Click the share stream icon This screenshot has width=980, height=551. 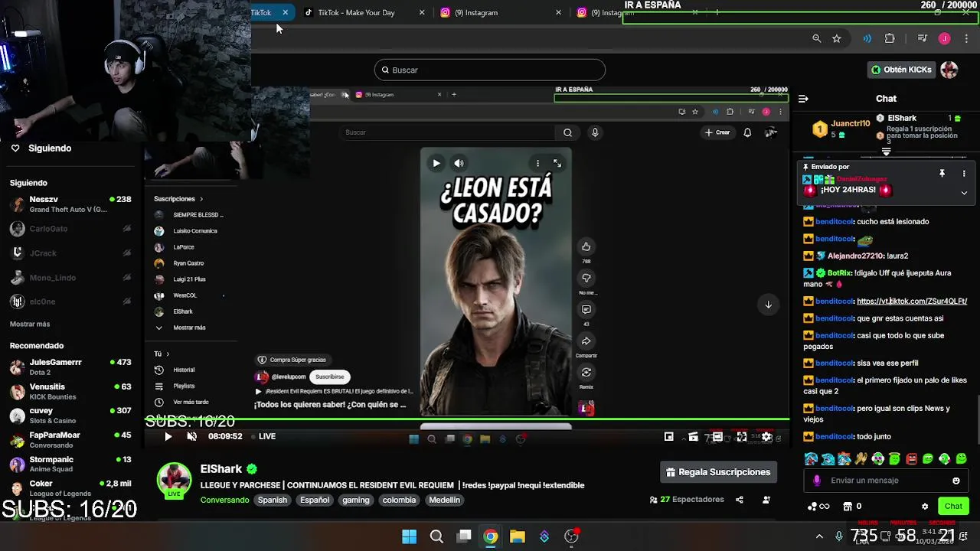740,500
